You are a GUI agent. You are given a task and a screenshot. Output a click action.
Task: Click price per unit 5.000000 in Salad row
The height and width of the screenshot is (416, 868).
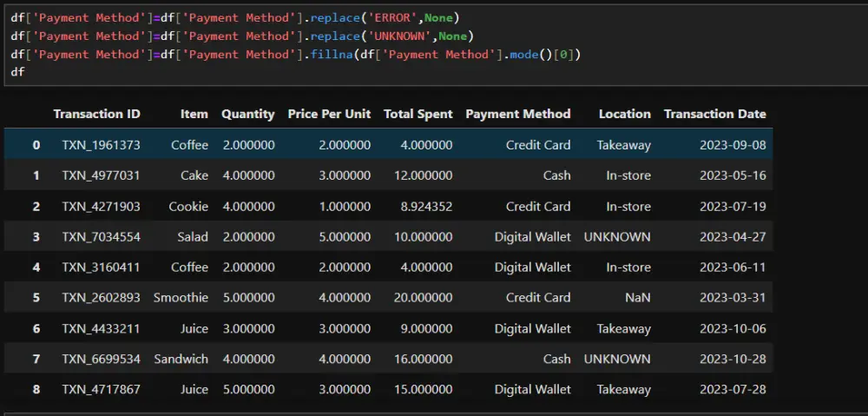[x=345, y=237]
